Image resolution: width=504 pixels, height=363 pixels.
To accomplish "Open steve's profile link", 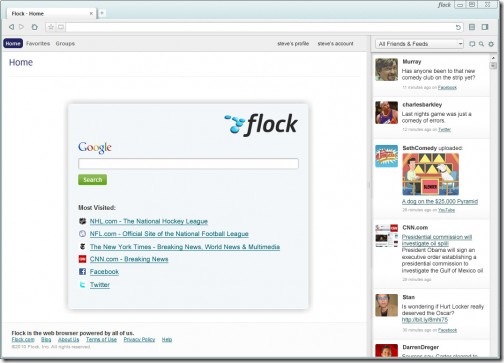I will tap(293, 44).
